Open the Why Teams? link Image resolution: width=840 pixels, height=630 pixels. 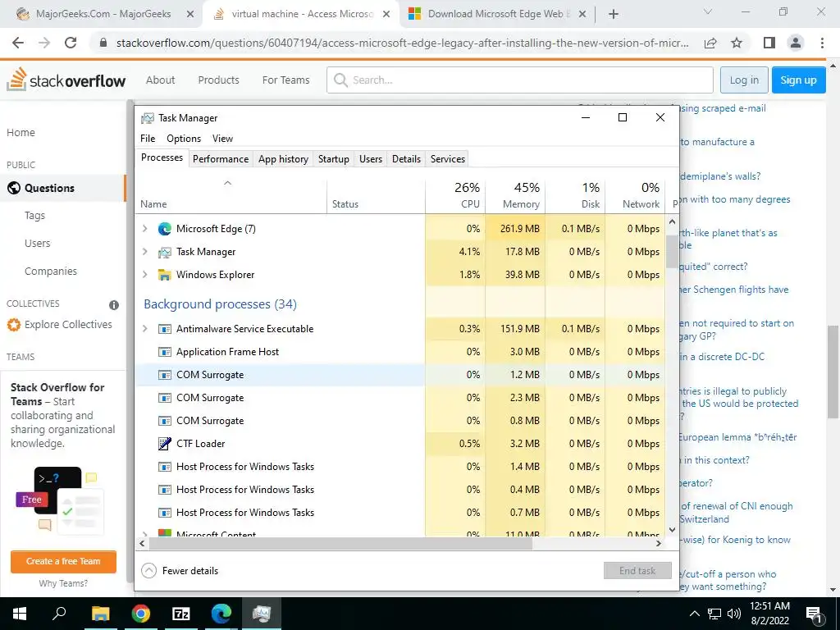coord(63,583)
